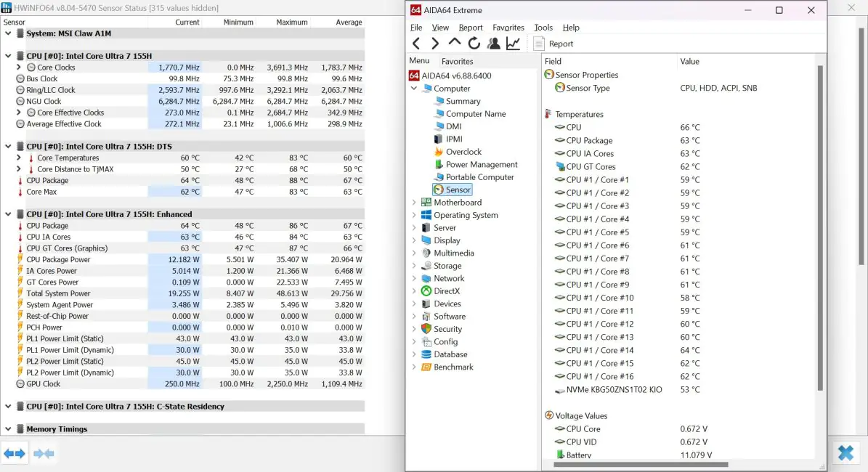Select Portable Computer tree item

tap(480, 178)
